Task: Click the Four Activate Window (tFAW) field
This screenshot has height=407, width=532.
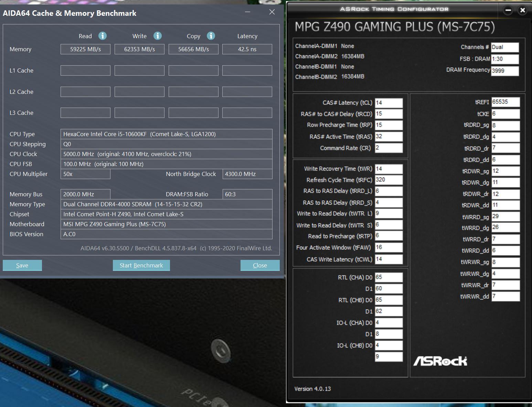Action: pyautogui.click(x=389, y=247)
